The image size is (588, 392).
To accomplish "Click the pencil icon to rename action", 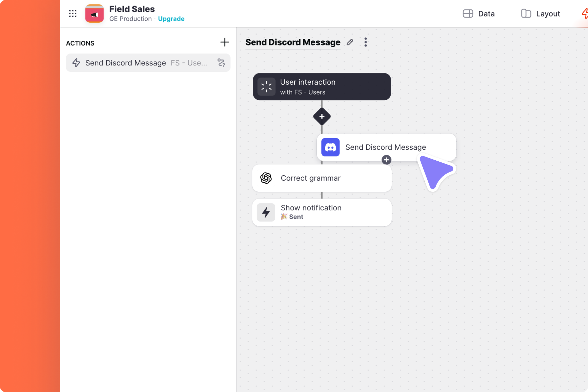I will (350, 42).
